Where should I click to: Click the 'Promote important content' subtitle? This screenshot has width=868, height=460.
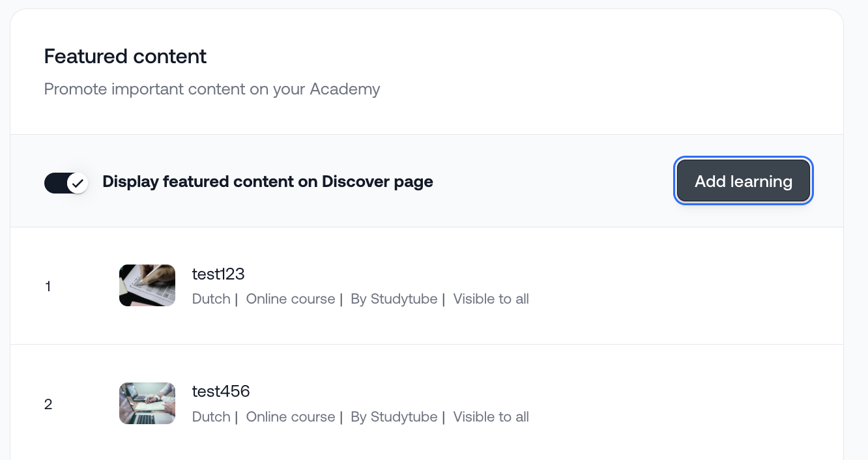tap(212, 89)
